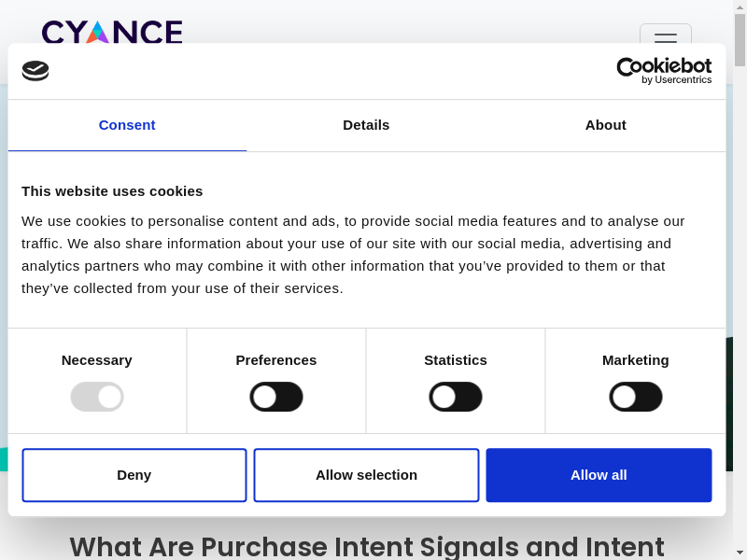The image size is (747, 560).
Task: Click the 'This website uses cookies' title
Action: coord(112,191)
